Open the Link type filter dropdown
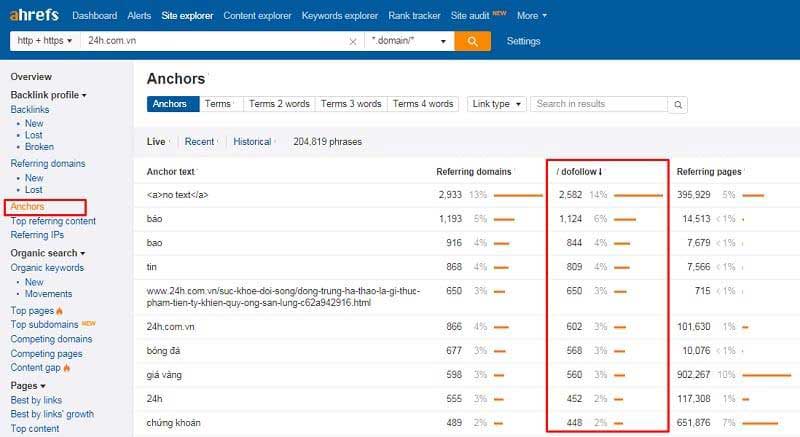This screenshot has width=800, height=437. coord(496,104)
